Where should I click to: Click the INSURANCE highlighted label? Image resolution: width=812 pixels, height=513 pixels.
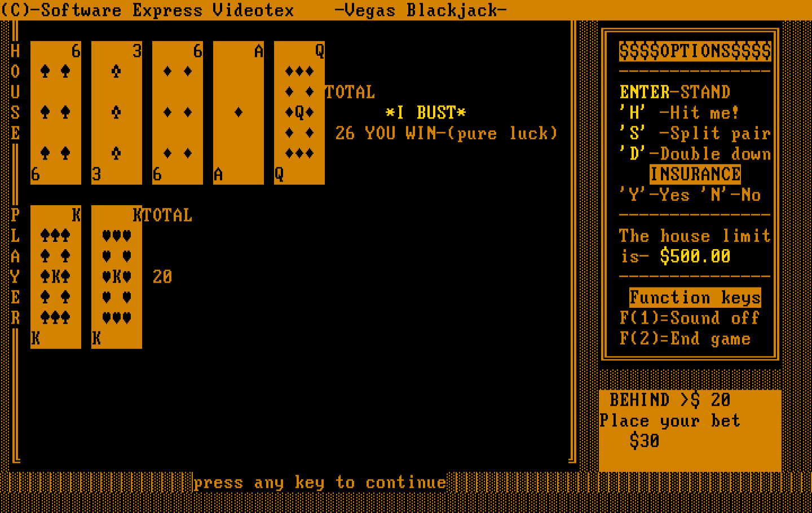click(695, 174)
